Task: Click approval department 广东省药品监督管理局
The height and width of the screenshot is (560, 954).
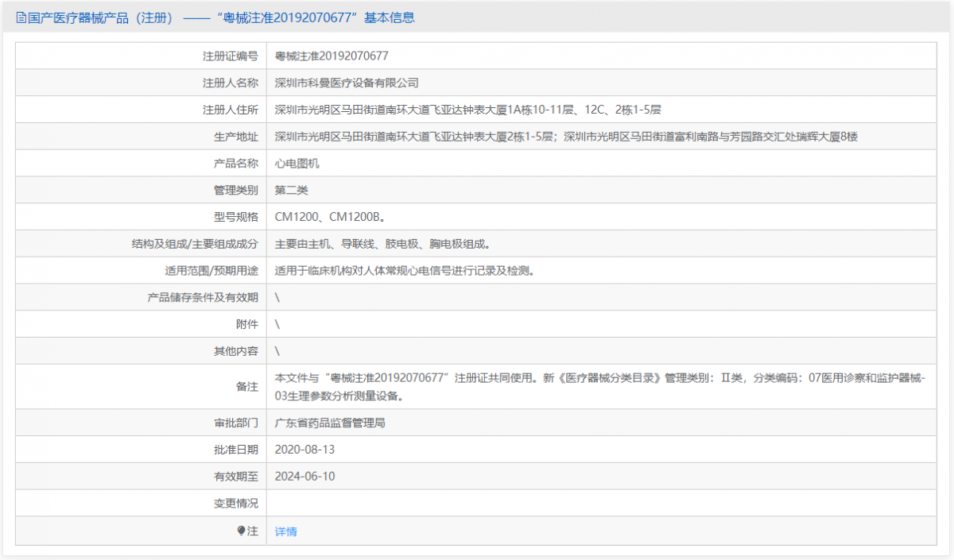Action: tap(330, 423)
